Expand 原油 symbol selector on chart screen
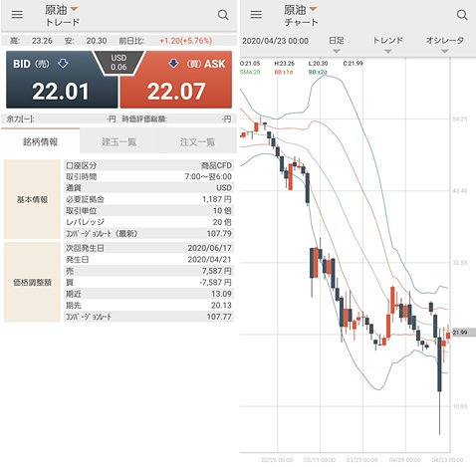Viewport: 476px width, 467px height. point(300,10)
